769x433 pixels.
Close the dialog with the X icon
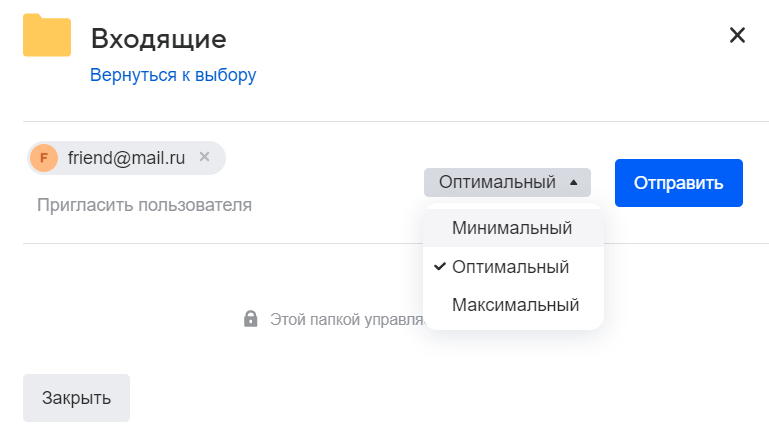(737, 36)
